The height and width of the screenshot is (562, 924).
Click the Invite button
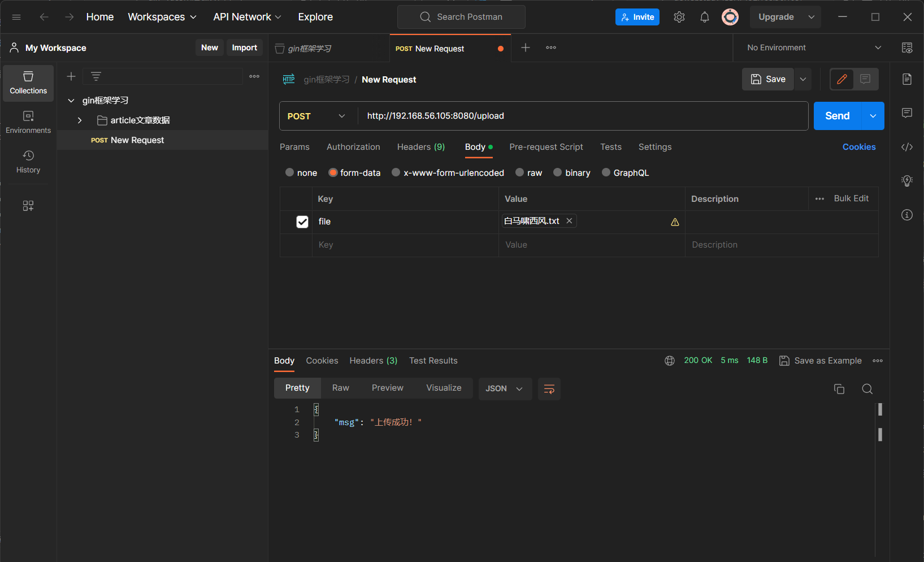coord(637,17)
